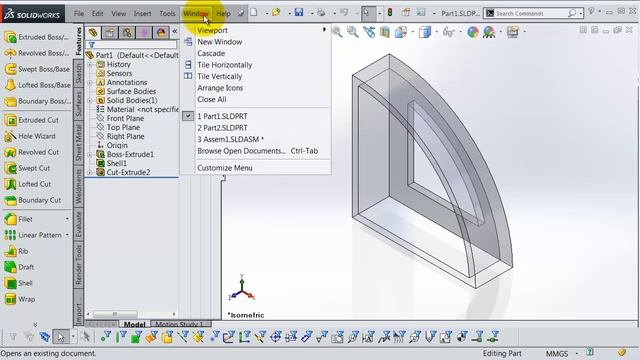Expand the Solid Bodies(1) tree node
Viewport: 640px width, 360px height.
coord(90,100)
